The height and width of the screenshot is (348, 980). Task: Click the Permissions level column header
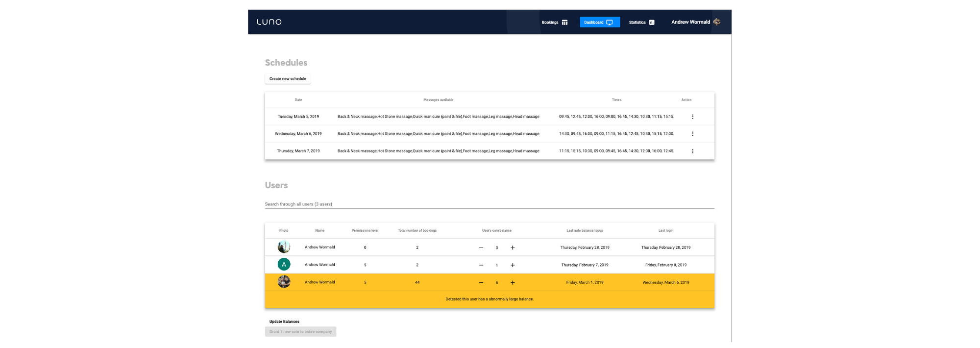click(x=365, y=230)
